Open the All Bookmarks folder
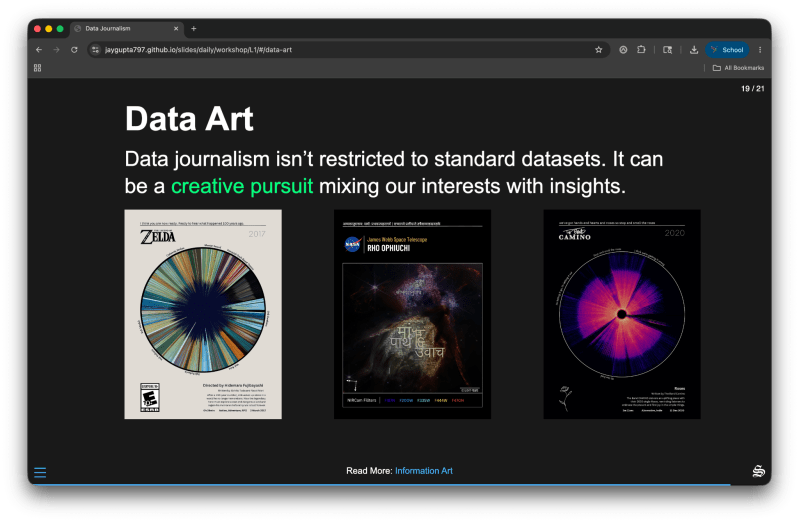 [738, 68]
